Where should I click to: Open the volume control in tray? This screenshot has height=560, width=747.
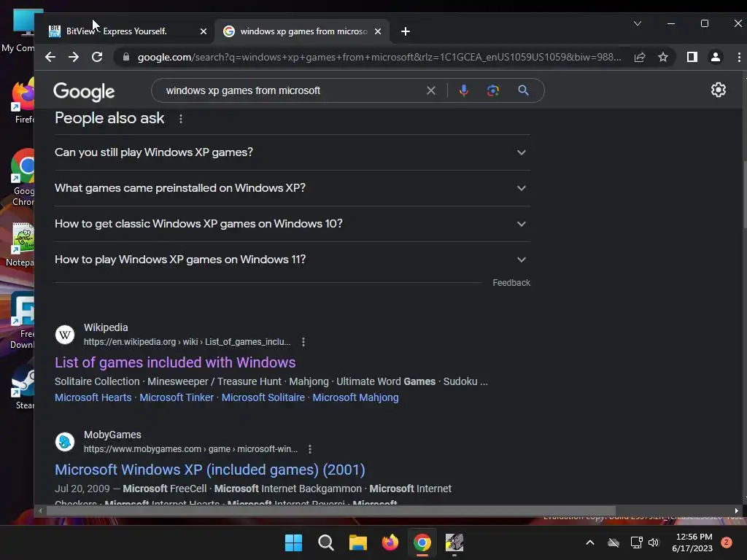(x=654, y=542)
